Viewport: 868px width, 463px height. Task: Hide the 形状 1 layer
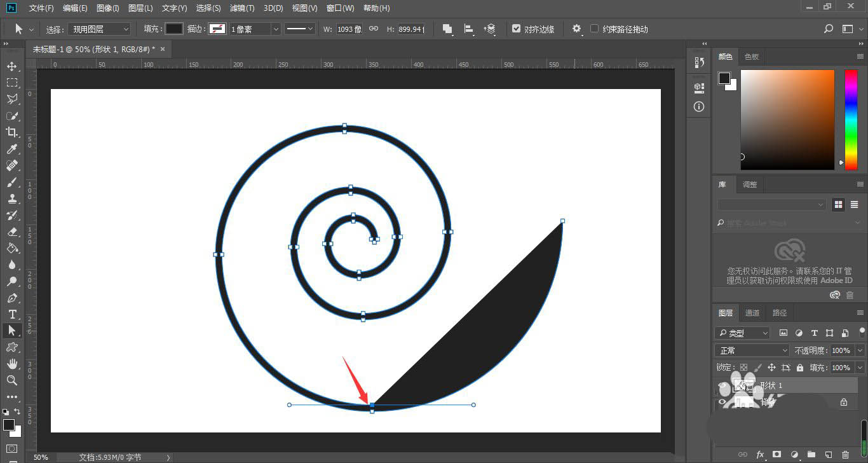[722, 386]
